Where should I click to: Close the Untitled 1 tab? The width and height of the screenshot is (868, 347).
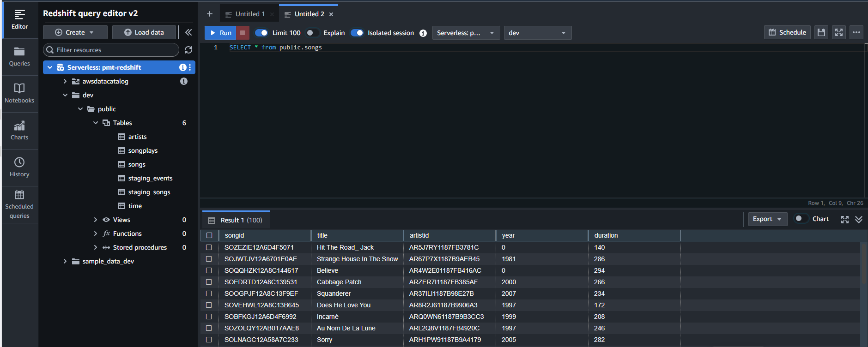coord(272,14)
